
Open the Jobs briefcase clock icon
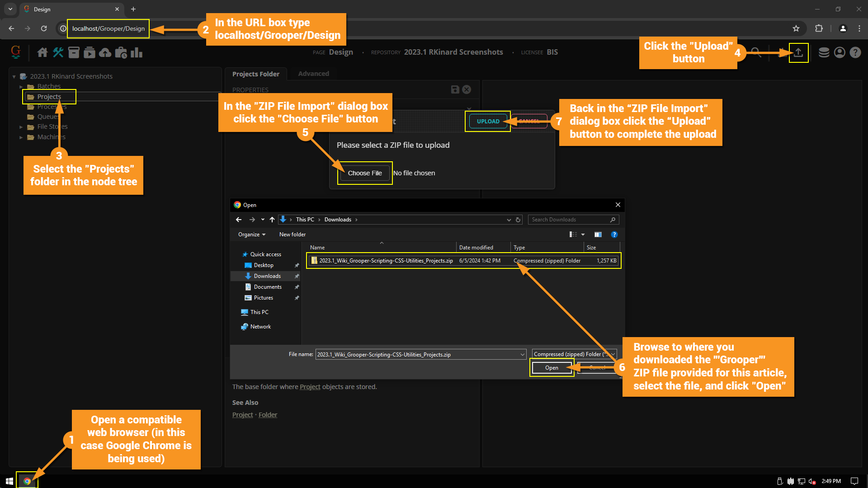click(x=121, y=53)
